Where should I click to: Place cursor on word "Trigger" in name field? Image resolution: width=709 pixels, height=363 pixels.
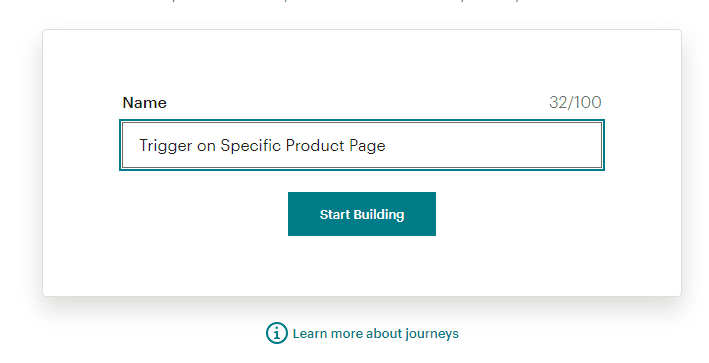coord(165,146)
